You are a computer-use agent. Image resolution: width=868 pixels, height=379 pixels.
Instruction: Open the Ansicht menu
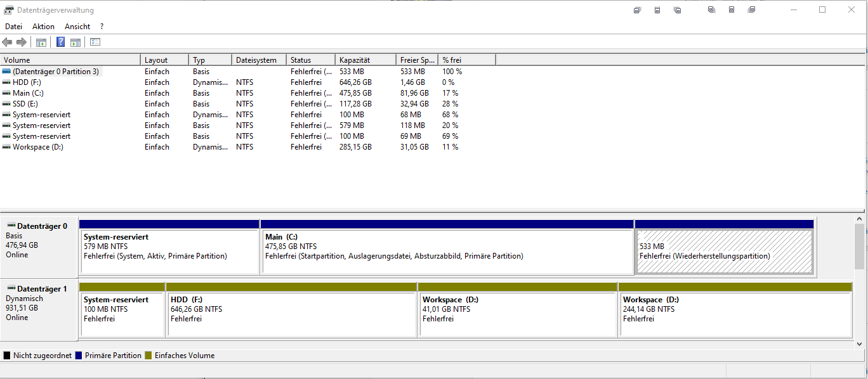point(77,27)
